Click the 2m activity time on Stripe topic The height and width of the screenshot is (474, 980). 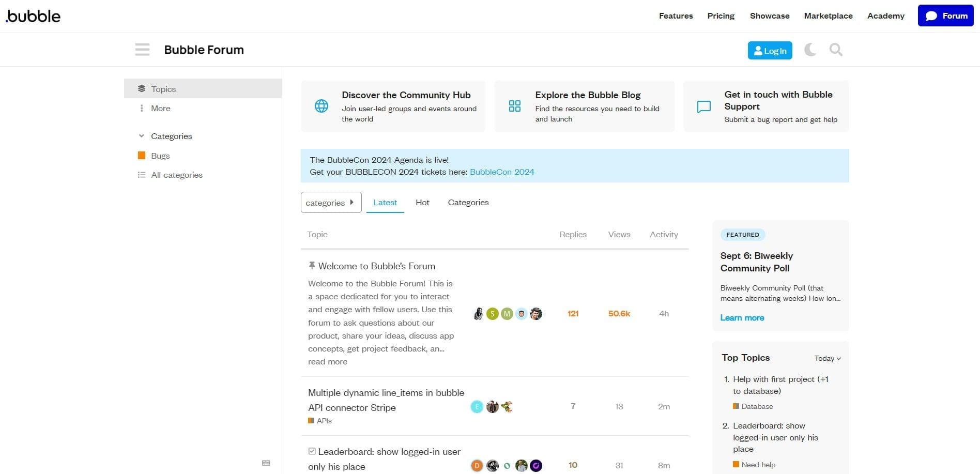pyautogui.click(x=664, y=407)
